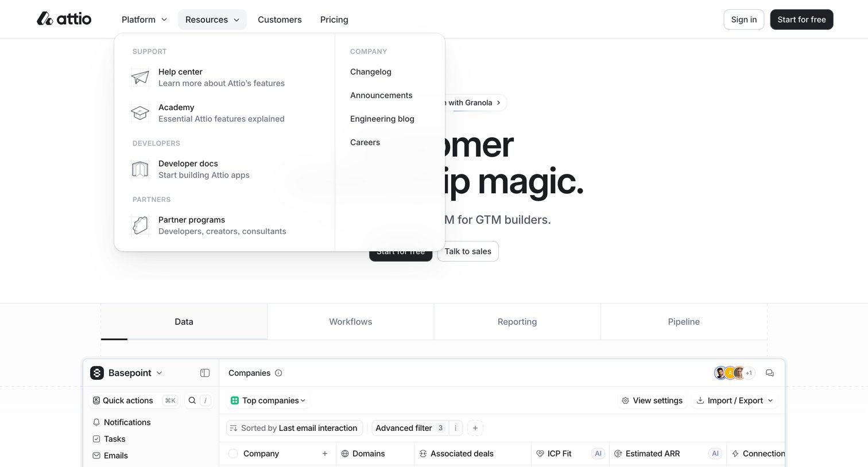This screenshot has height=467, width=868.
Task: Click the Domains globe icon
Action: (x=345, y=453)
